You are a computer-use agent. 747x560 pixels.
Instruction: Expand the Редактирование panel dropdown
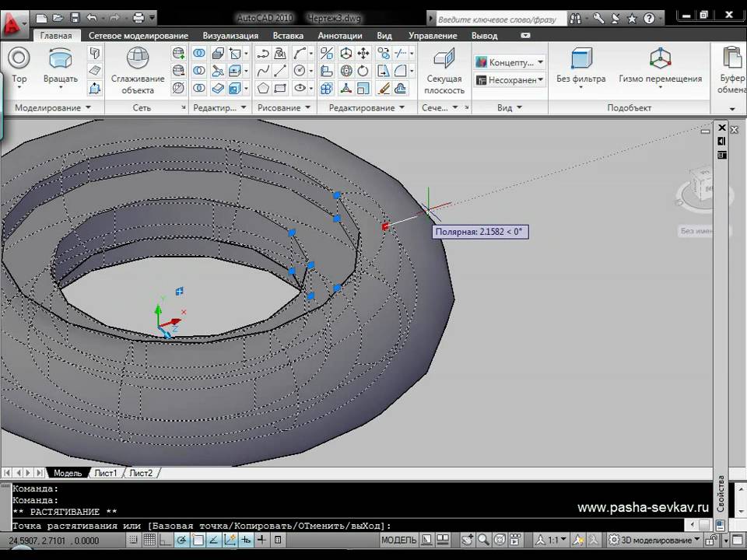[366, 107]
